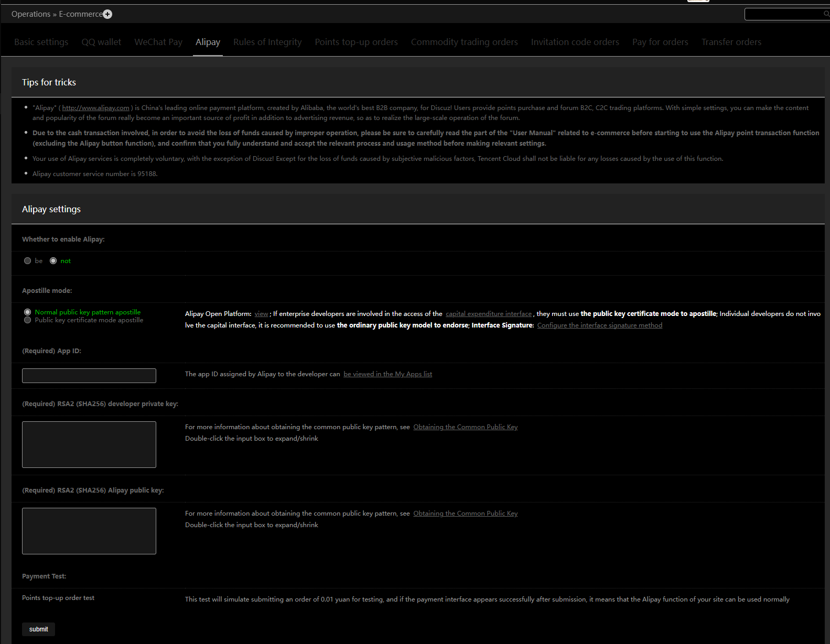Click the search magnifier icon at top right
Viewport: 830px width, 644px height.
[826, 14]
